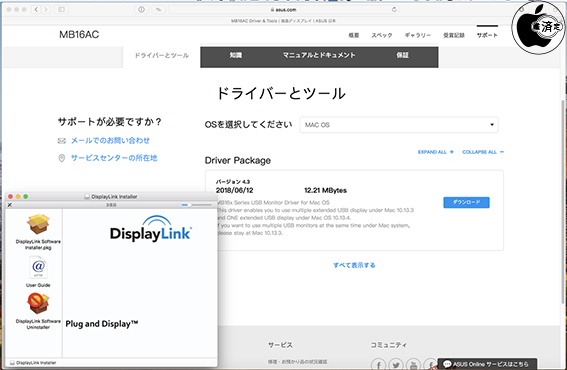Viewport: 567px width, 370px height.
Task: Click the Driver Package section heading
Action: pos(238,161)
